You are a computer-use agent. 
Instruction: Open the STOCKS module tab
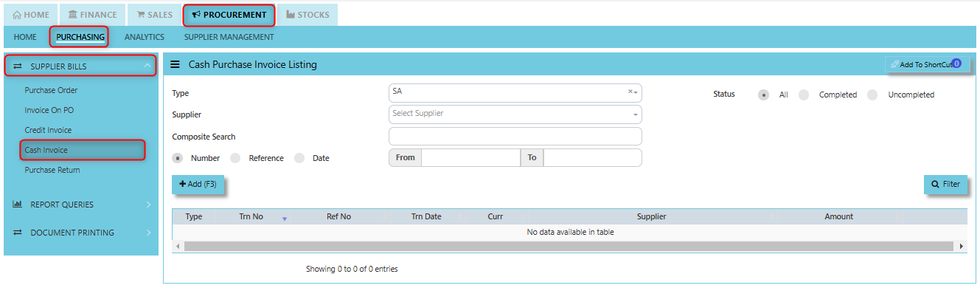tap(307, 15)
